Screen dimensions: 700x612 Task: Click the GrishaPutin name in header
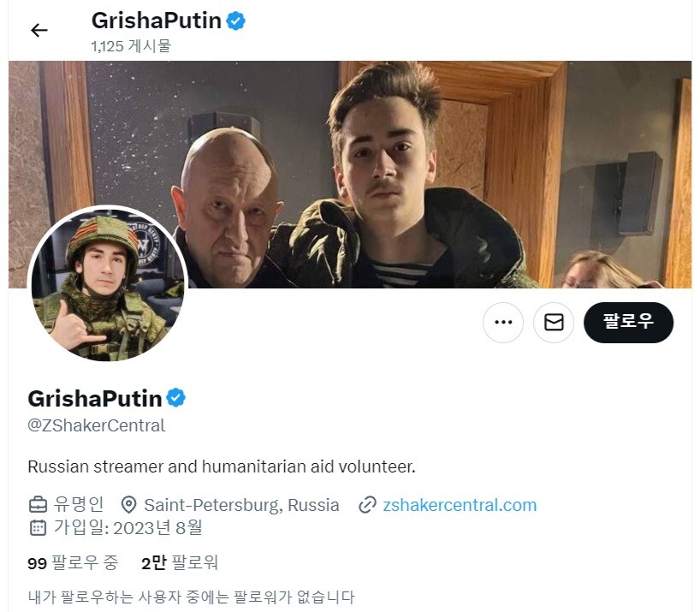[157, 21]
